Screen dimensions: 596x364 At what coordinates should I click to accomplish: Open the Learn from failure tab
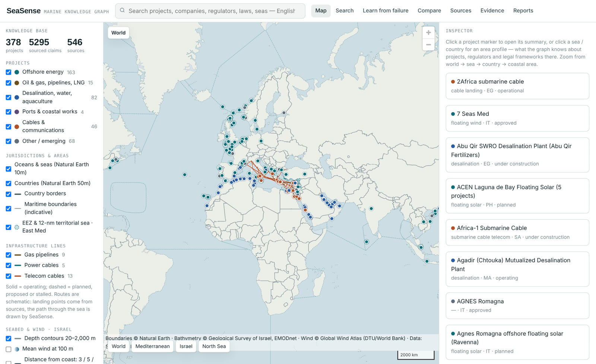point(386,11)
